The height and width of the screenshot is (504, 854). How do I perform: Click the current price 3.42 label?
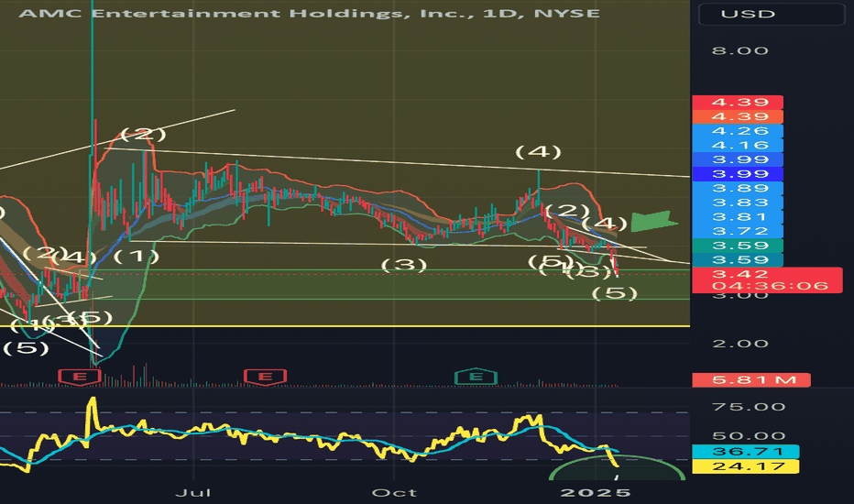739,274
